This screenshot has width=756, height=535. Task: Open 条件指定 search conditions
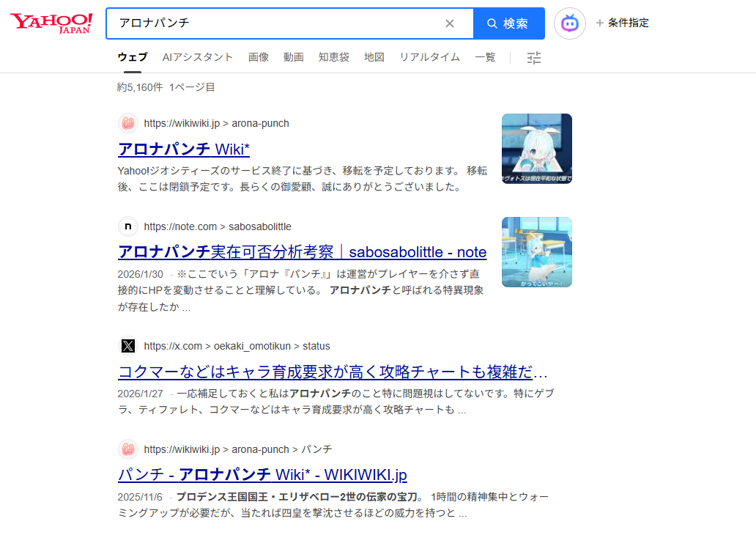tap(622, 23)
